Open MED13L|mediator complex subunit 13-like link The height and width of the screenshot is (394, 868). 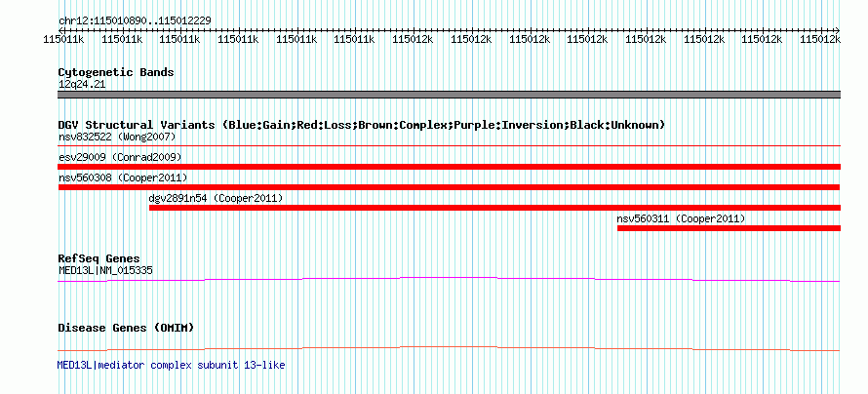[x=171, y=365]
